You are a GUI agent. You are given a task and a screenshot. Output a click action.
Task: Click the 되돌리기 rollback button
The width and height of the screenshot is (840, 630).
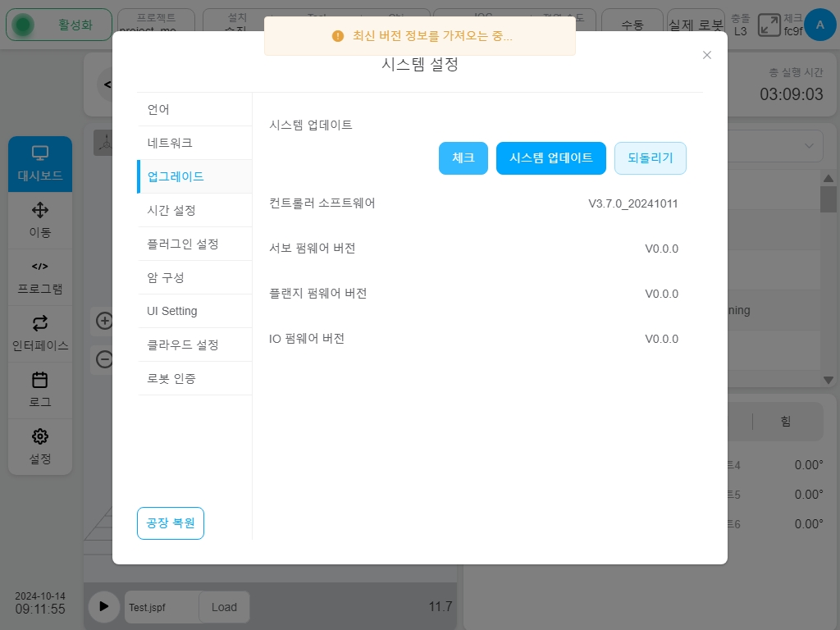pyautogui.click(x=651, y=158)
